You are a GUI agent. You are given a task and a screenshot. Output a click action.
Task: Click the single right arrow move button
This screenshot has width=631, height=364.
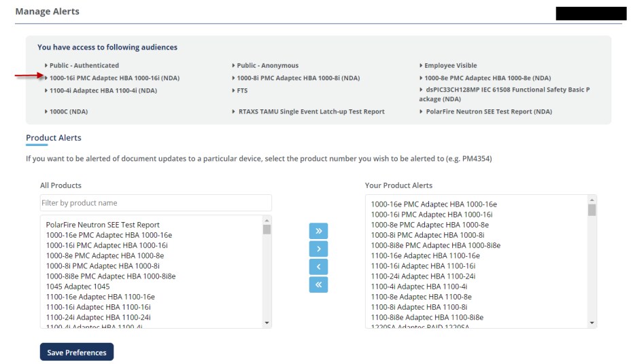coord(318,249)
